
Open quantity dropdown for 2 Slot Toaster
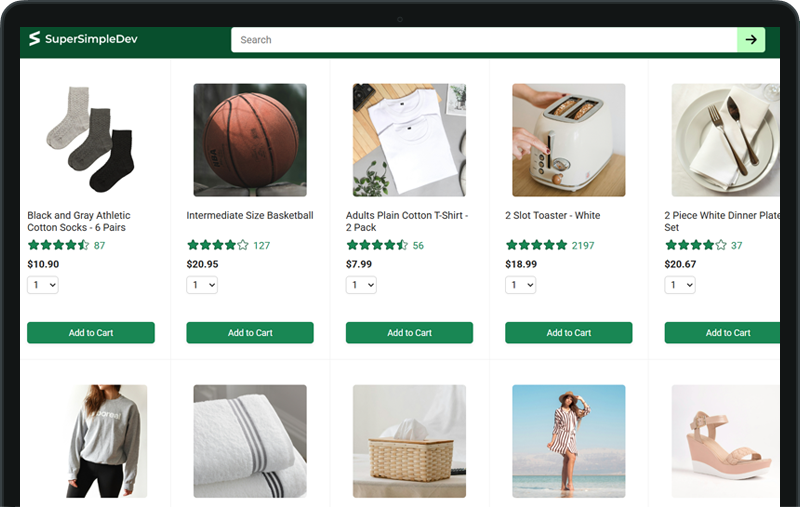520,285
